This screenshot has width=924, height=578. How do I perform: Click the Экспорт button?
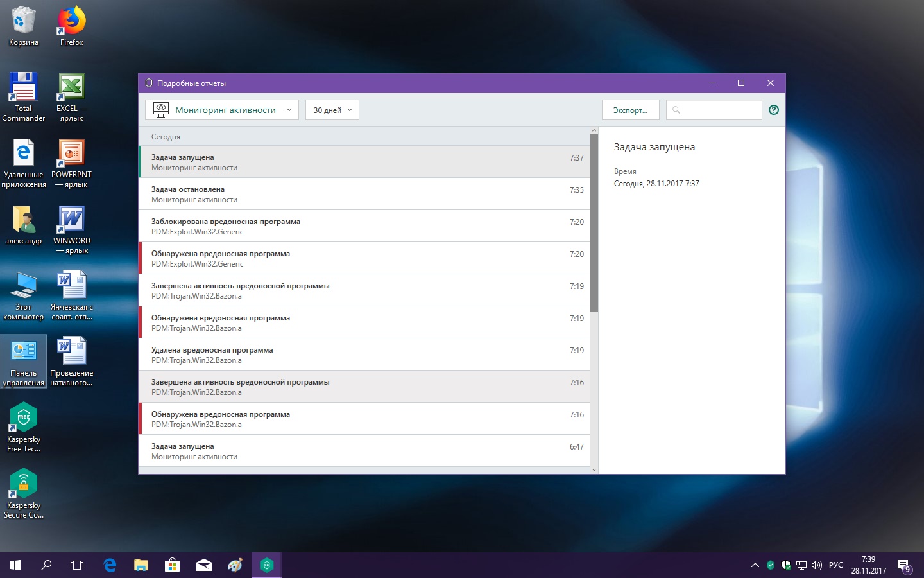(x=630, y=110)
